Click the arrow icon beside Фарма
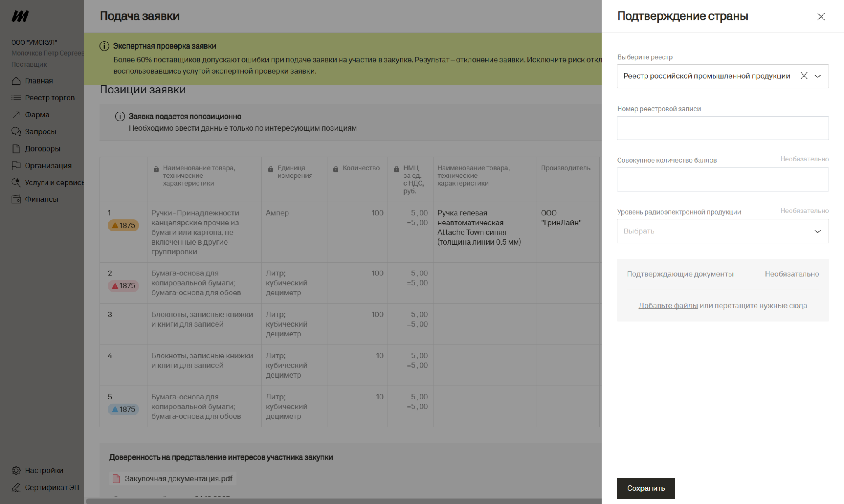 pos(16,114)
